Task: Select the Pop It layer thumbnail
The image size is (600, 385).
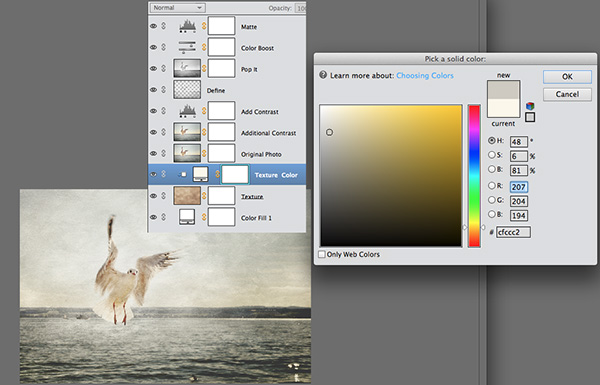Action: tap(187, 69)
